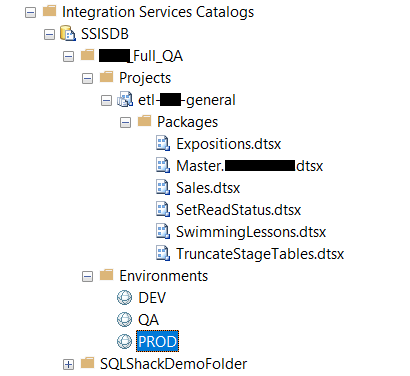Screen dimensions: 410x376
Task: Collapse the Packages folder
Action: point(125,123)
